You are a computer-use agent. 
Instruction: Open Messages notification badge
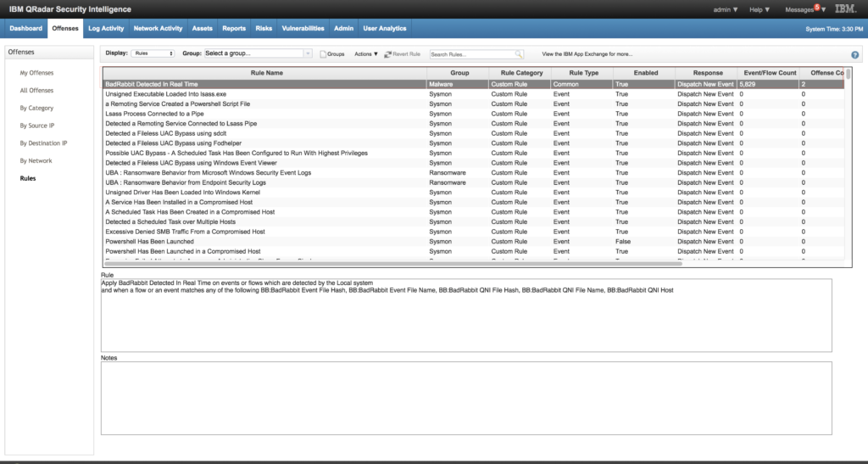pos(816,7)
